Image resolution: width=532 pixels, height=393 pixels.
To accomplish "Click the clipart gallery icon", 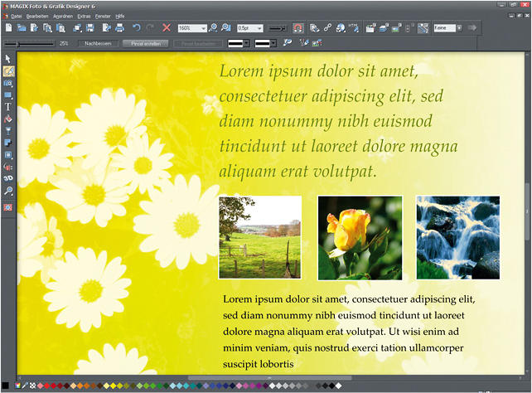I will 370,28.
